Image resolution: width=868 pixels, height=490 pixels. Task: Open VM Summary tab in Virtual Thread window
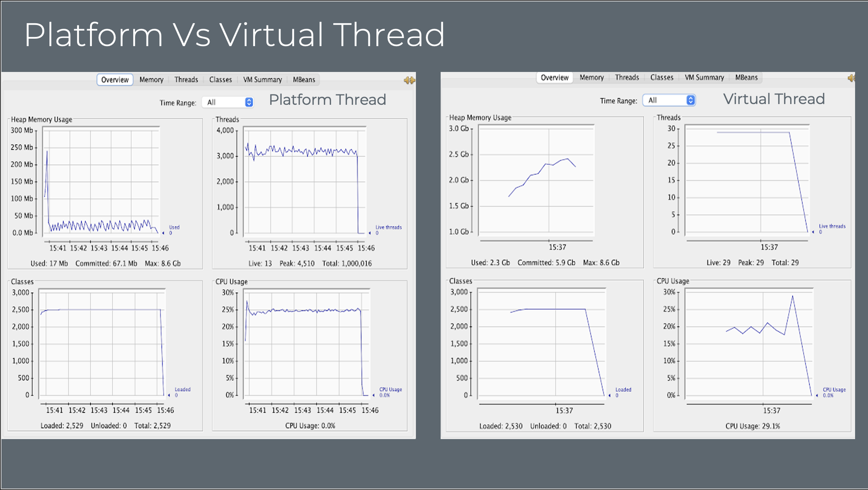(704, 77)
